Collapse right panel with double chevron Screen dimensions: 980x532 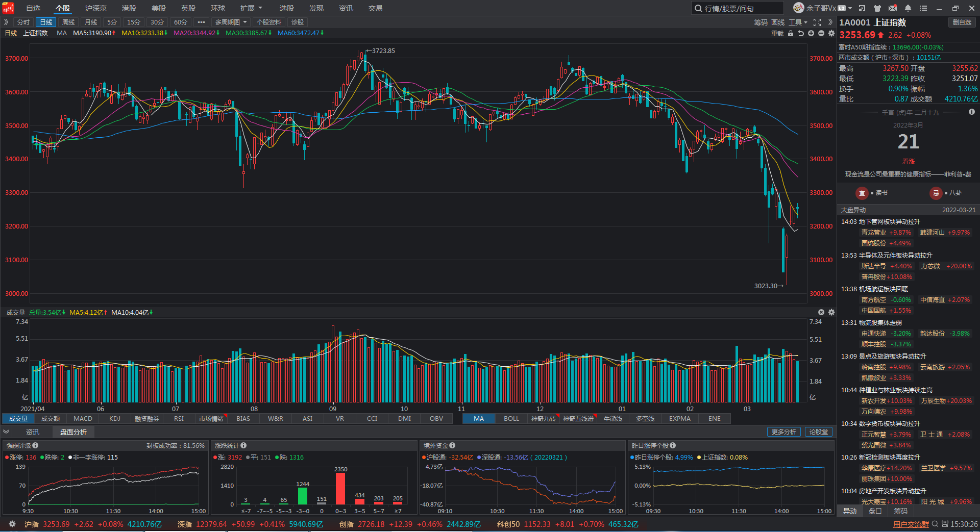(830, 22)
